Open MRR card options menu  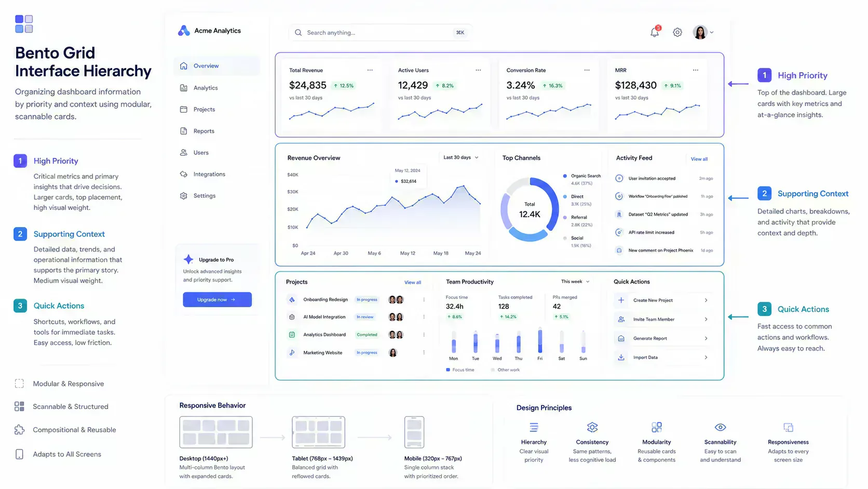pyautogui.click(x=696, y=70)
